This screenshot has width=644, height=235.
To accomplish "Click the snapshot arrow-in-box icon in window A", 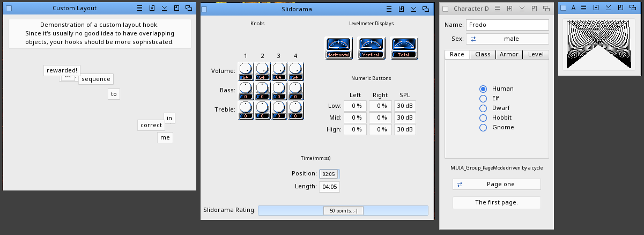I will point(596,8).
